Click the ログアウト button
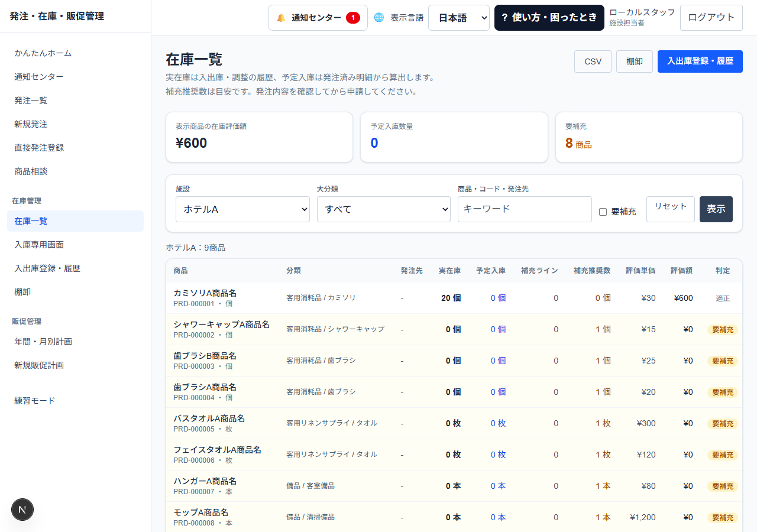 (711, 18)
